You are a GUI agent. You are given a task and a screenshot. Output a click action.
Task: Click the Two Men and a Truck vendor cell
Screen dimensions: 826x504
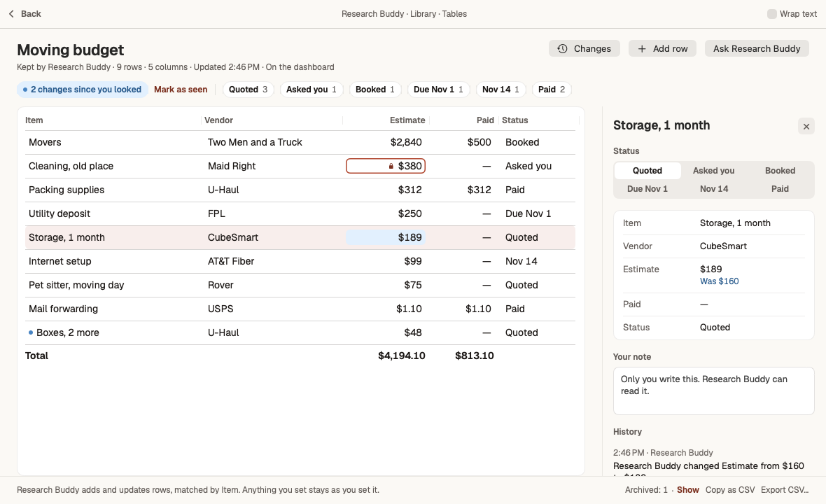(x=255, y=142)
